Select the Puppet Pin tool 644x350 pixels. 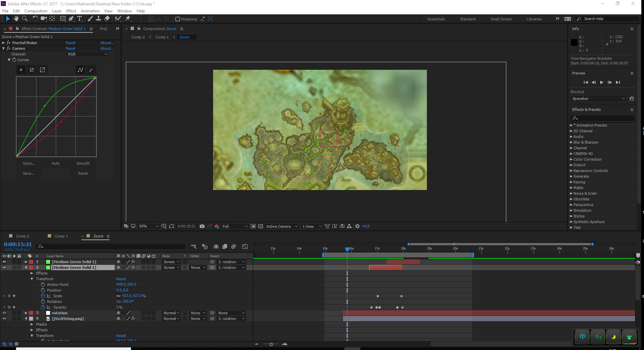click(x=128, y=19)
